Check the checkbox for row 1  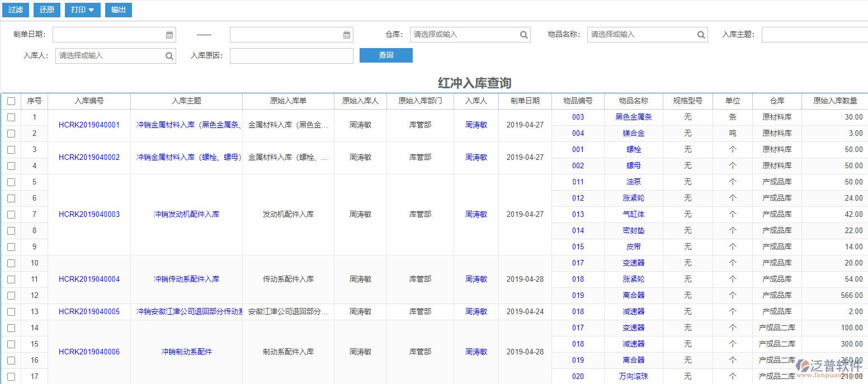(x=11, y=117)
